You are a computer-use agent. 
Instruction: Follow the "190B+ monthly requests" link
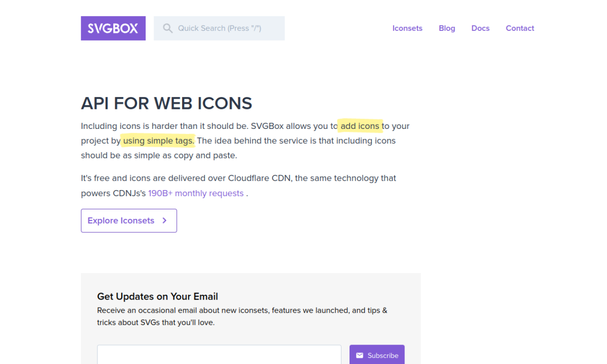click(x=196, y=193)
